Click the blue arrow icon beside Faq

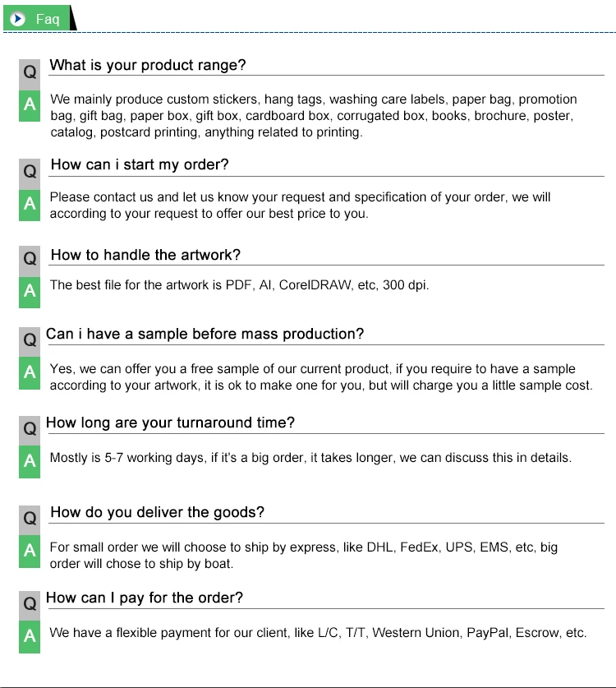pos(18,18)
